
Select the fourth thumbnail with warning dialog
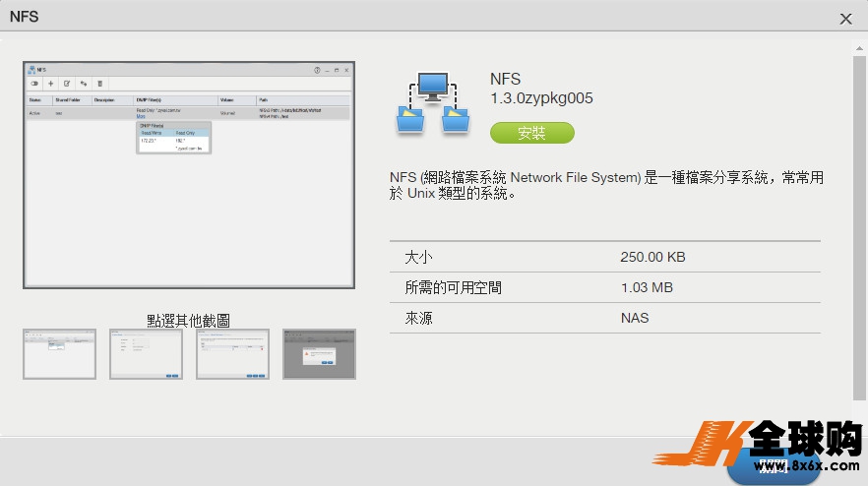(x=320, y=354)
